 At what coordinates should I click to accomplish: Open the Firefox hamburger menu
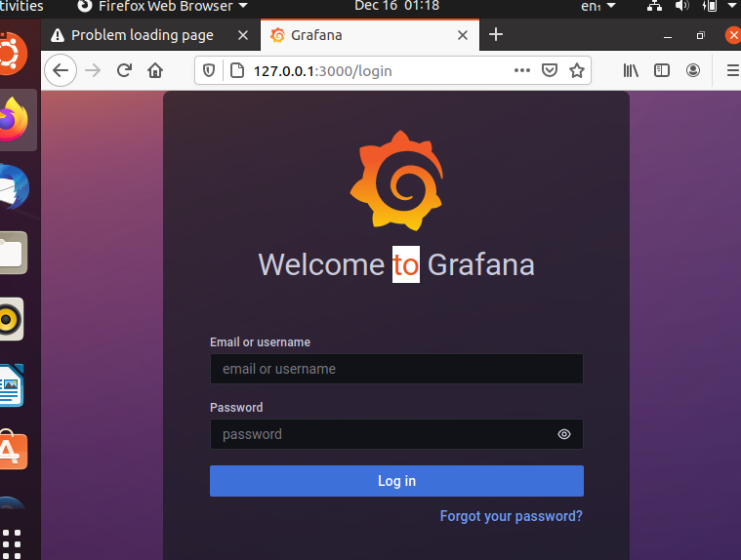pyautogui.click(x=733, y=71)
